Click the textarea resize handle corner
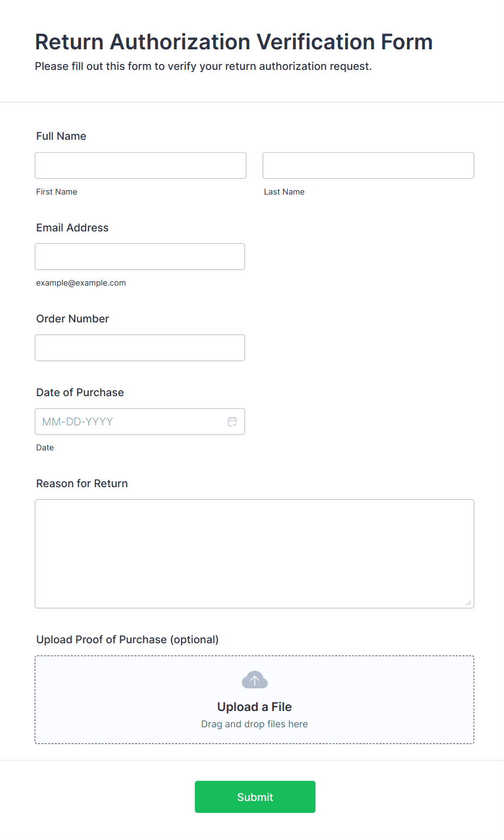Screen dimensions: 504x840 tap(469, 603)
